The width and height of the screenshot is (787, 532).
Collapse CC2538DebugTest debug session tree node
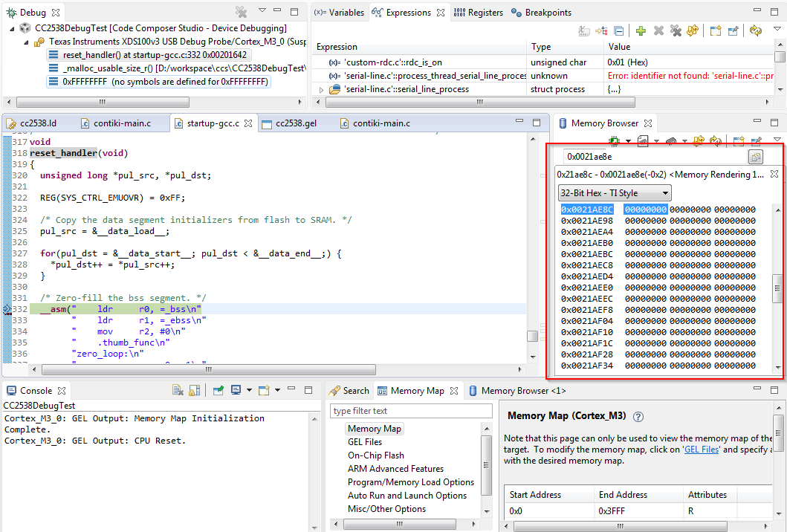(x=12, y=29)
